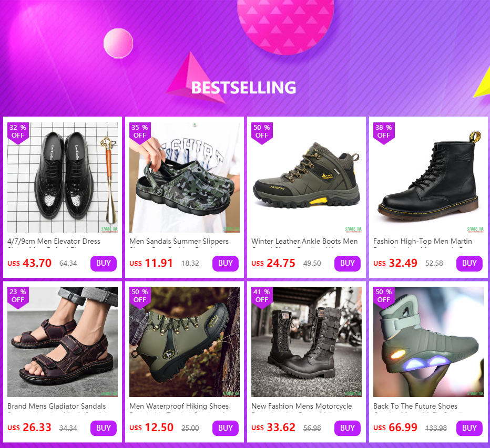The image size is (490, 448).
Task: Open the brown gladiator sandals photo
Action: [x=63, y=342]
